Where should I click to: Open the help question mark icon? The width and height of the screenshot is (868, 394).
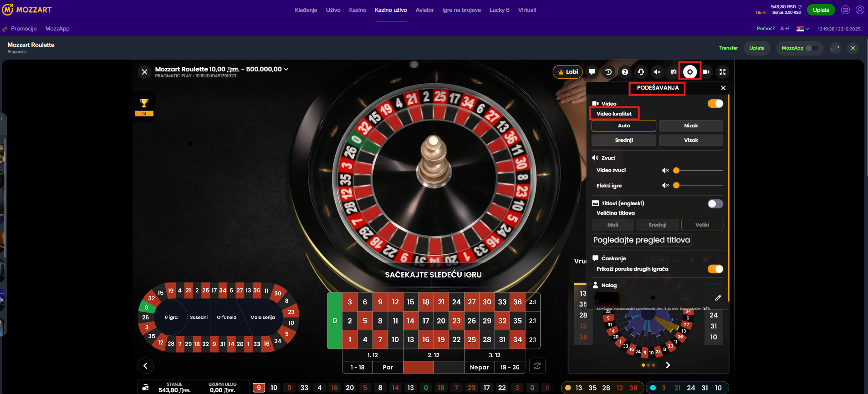[x=625, y=72]
